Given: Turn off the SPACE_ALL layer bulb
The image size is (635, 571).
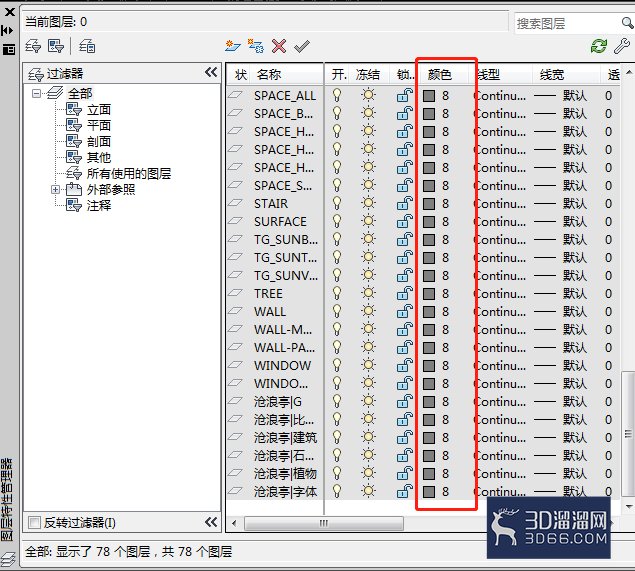Looking at the screenshot, I should tap(337, 96).
